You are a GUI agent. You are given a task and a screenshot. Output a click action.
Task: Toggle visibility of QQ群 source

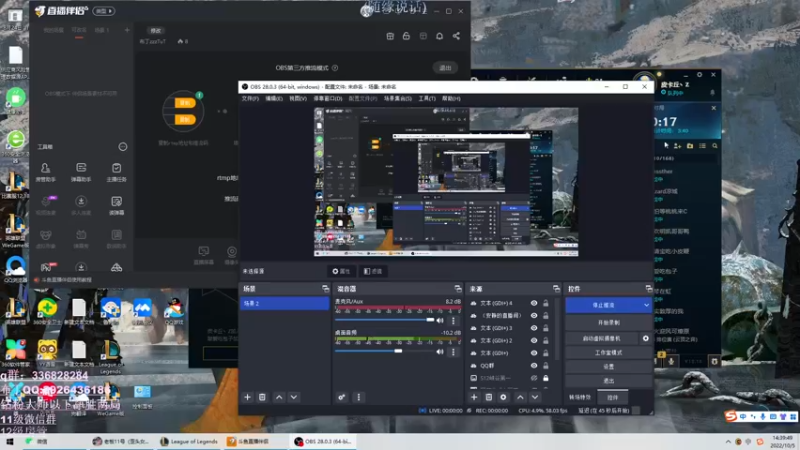(534, 365)
